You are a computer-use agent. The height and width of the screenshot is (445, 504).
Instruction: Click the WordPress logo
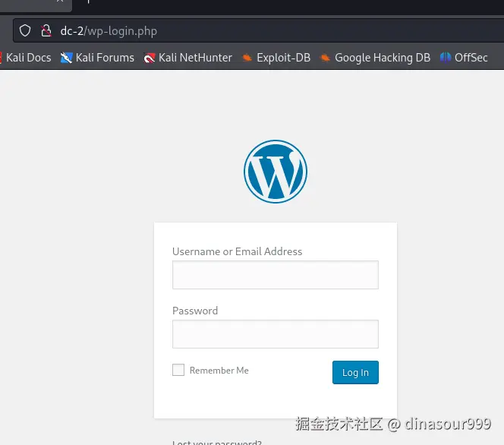[x=276, y=172]
